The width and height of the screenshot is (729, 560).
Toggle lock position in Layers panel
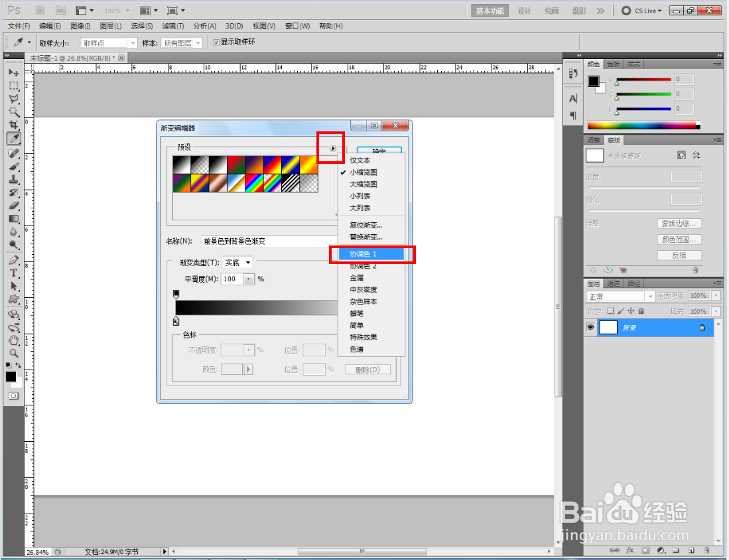(x=630, y=311)
